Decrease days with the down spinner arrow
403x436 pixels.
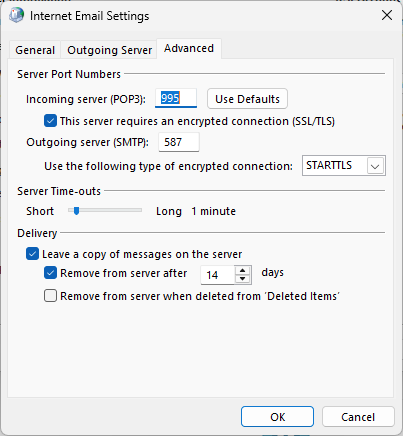pos(243,279)
